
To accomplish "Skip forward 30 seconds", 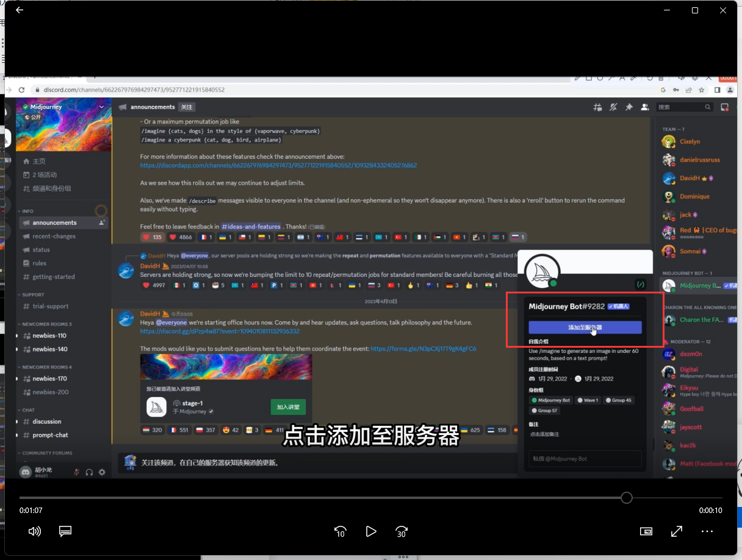I will (402, 531).
